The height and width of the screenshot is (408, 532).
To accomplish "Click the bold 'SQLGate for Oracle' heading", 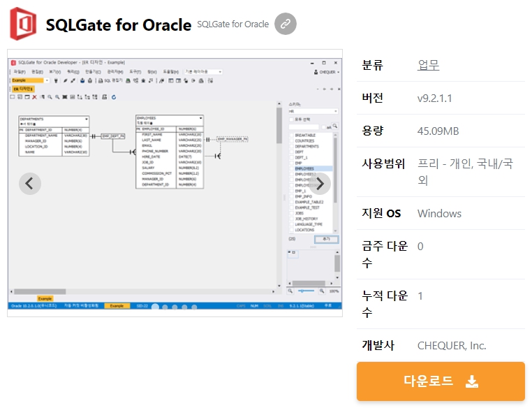I will coord(119,24).
